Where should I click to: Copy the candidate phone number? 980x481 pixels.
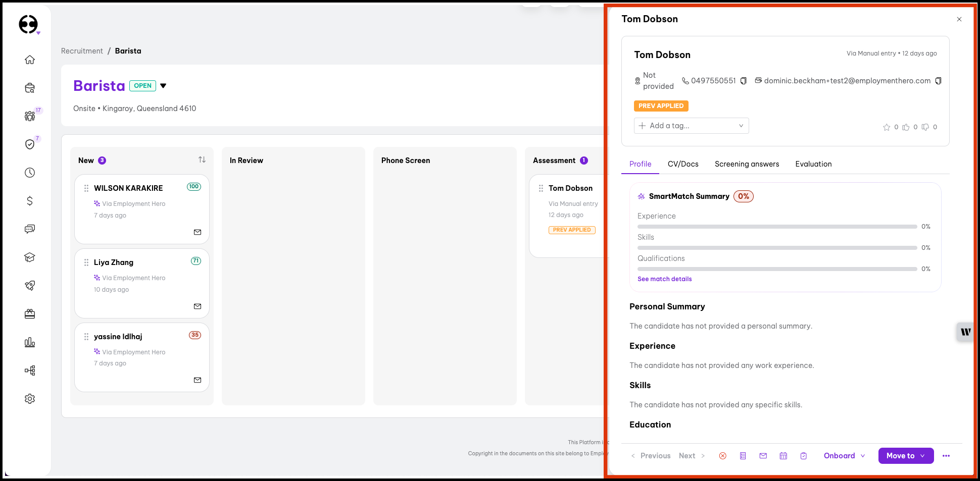point(743,81)
